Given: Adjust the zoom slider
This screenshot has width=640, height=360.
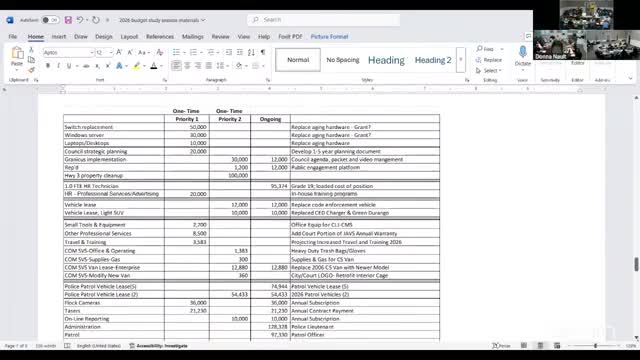Looking at the screenshot, I should (x=596, y=346).
